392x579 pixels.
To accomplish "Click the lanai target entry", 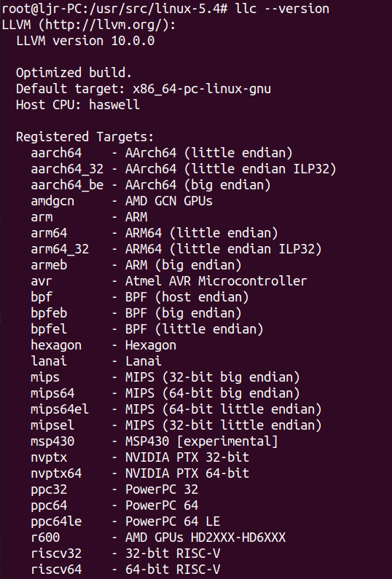I will [96, 361].
